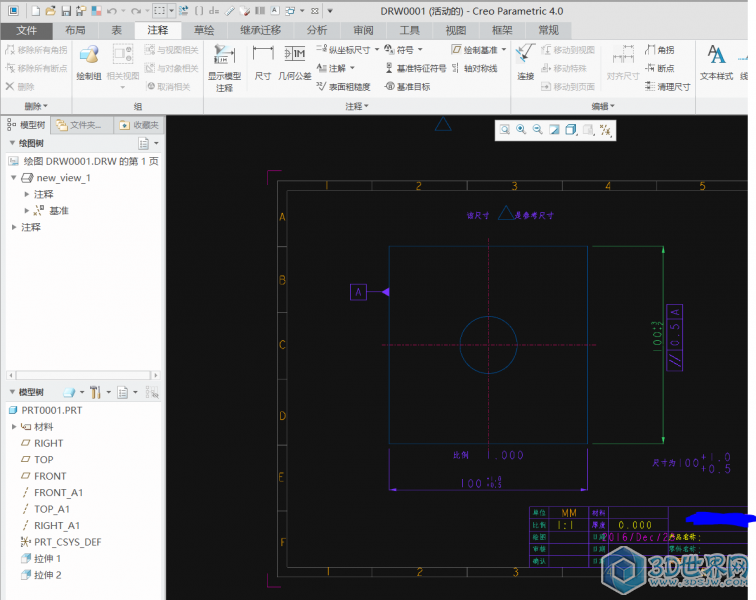Click the 轴对称线 tool
756x600 pixels.
(474, 68)
